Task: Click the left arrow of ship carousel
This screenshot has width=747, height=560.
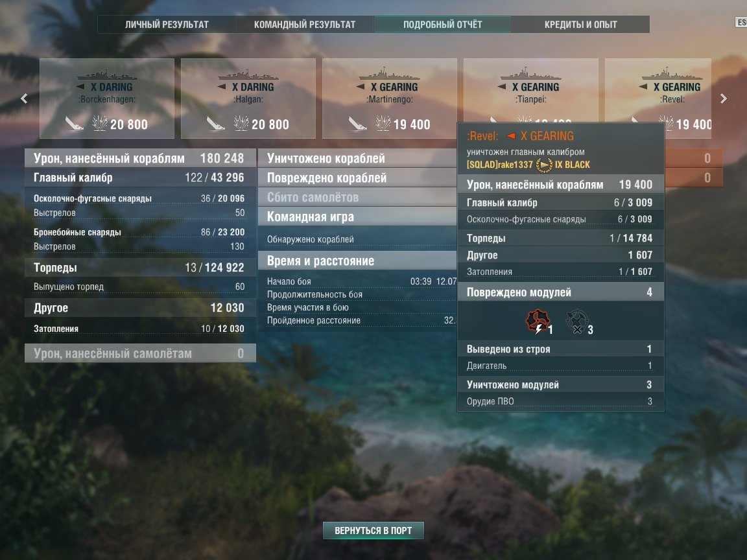Action: (x=24, y=99)
